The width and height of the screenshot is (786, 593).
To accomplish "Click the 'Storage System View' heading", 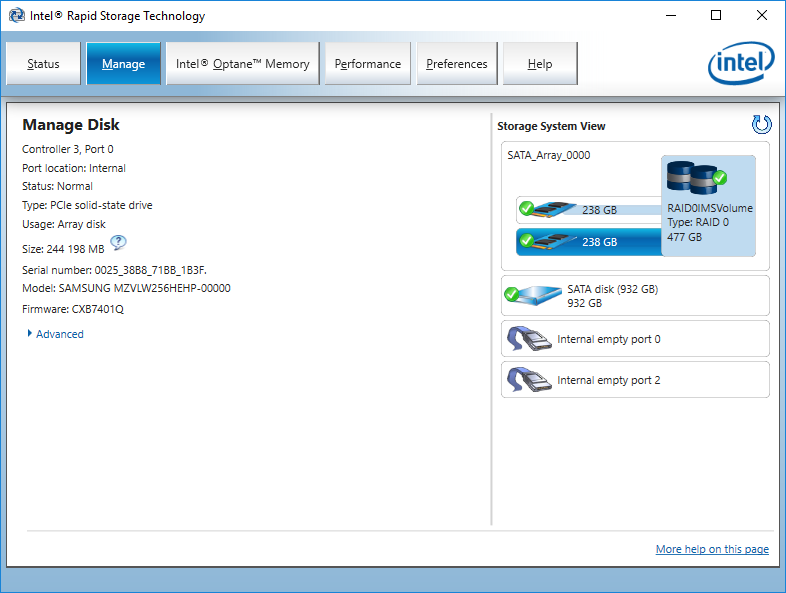I will 551,126.
